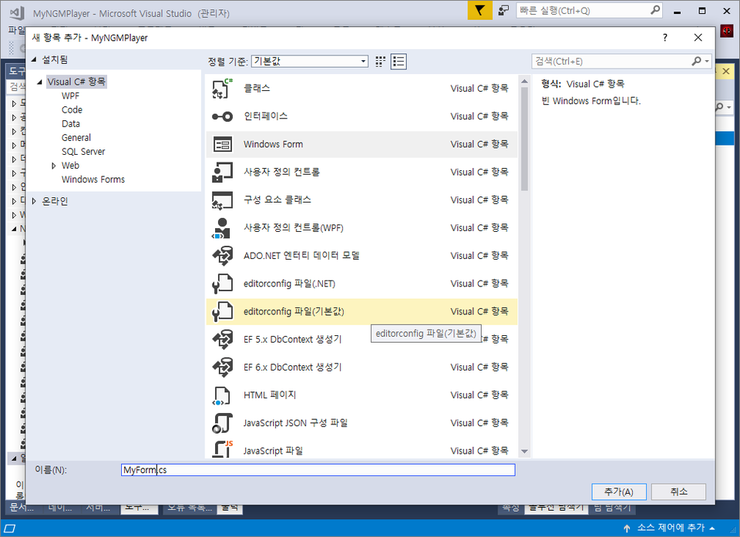
Task: Click the 추가(A) button
Action: 619,492
